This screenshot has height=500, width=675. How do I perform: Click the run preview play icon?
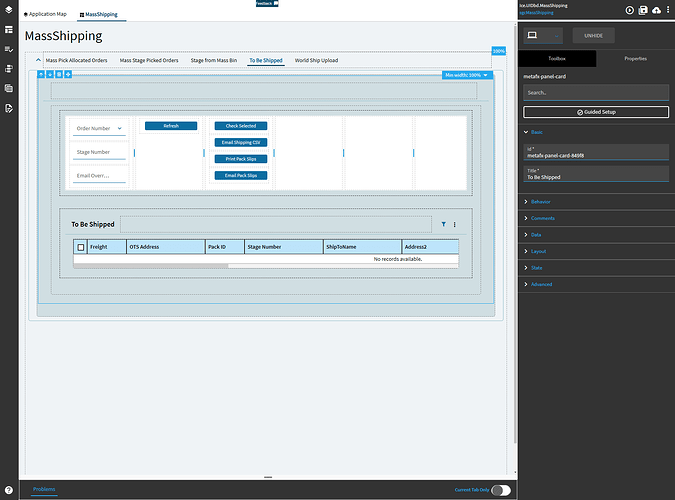click(630, 10)
